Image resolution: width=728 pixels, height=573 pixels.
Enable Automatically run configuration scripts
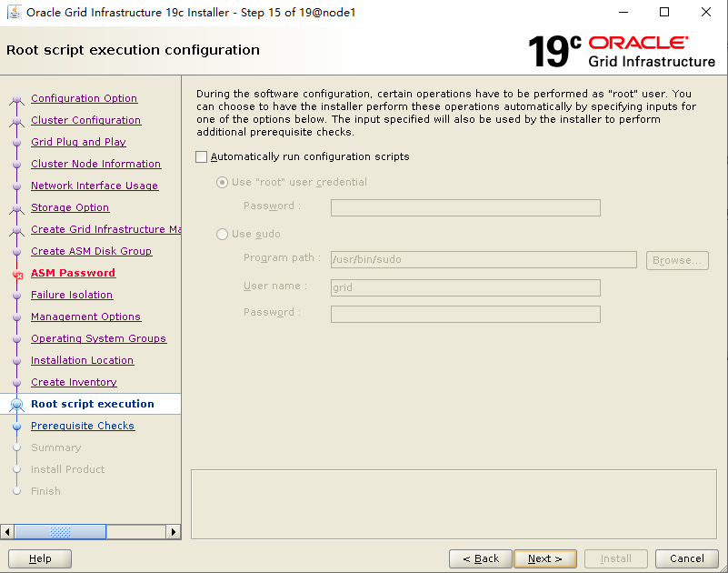pos(201,157)
